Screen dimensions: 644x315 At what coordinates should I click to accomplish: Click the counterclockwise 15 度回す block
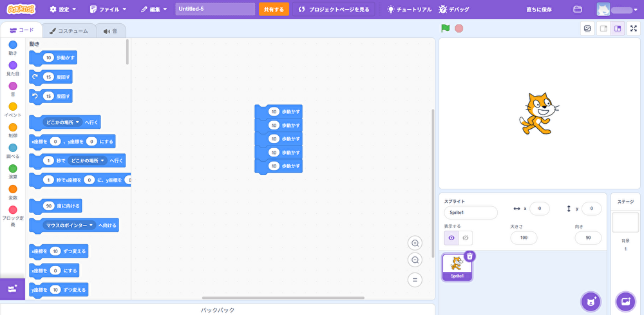pyautogui.click(x=51, y=97)
